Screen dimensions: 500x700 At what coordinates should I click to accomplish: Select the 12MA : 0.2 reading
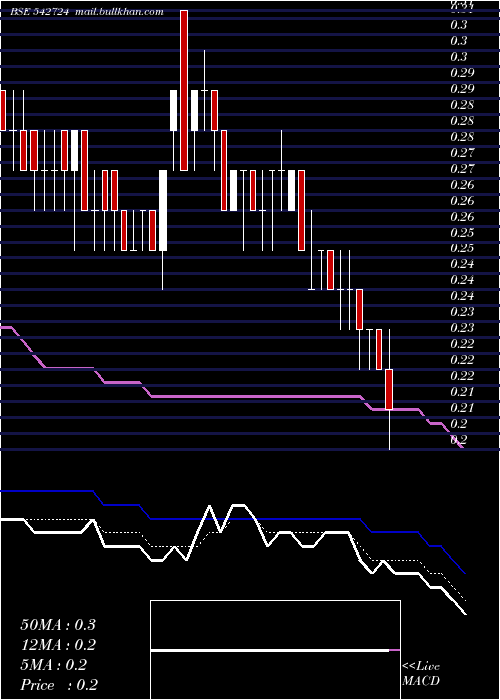click(58, 645)
